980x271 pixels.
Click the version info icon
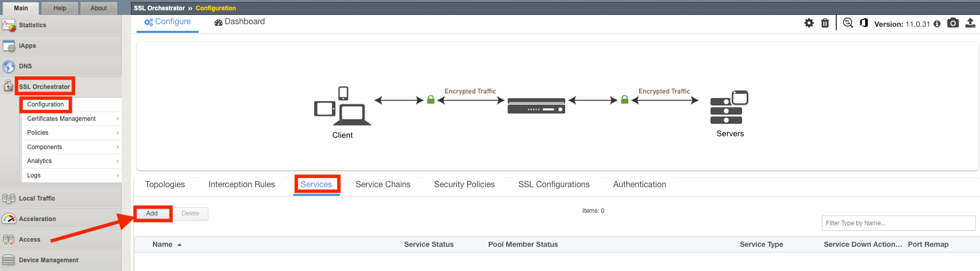coord(937,24)
